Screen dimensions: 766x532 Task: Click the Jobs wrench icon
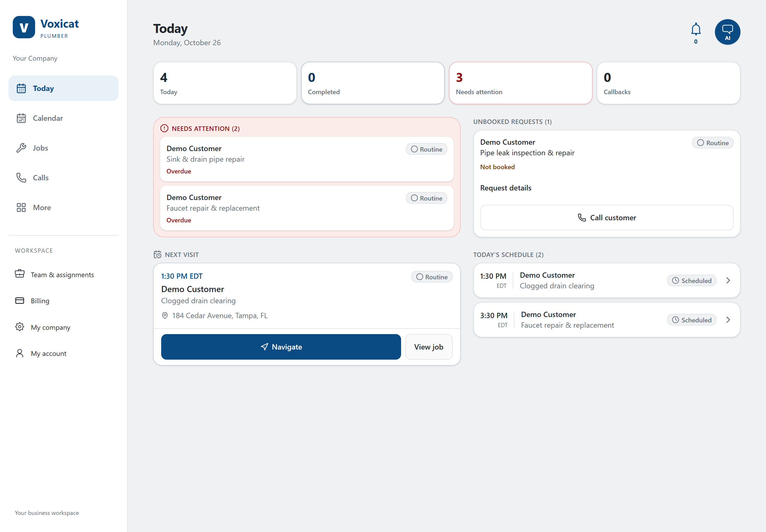(x=21, y=148)
